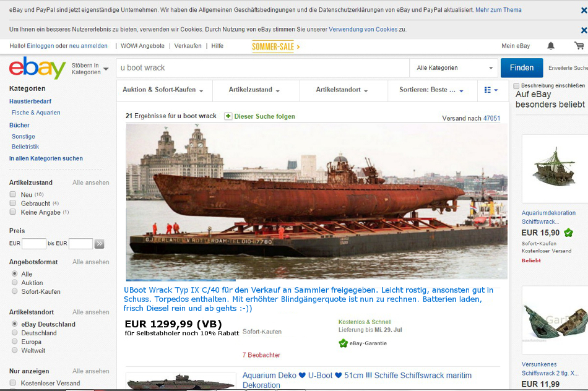Open notifications bell icon
588x391 pixels.
pos(551,46)
